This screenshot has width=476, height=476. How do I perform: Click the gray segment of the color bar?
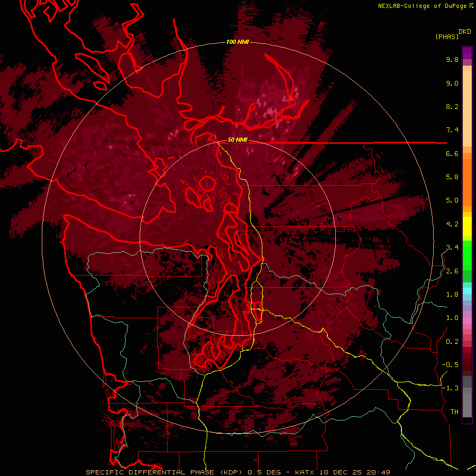467,397
